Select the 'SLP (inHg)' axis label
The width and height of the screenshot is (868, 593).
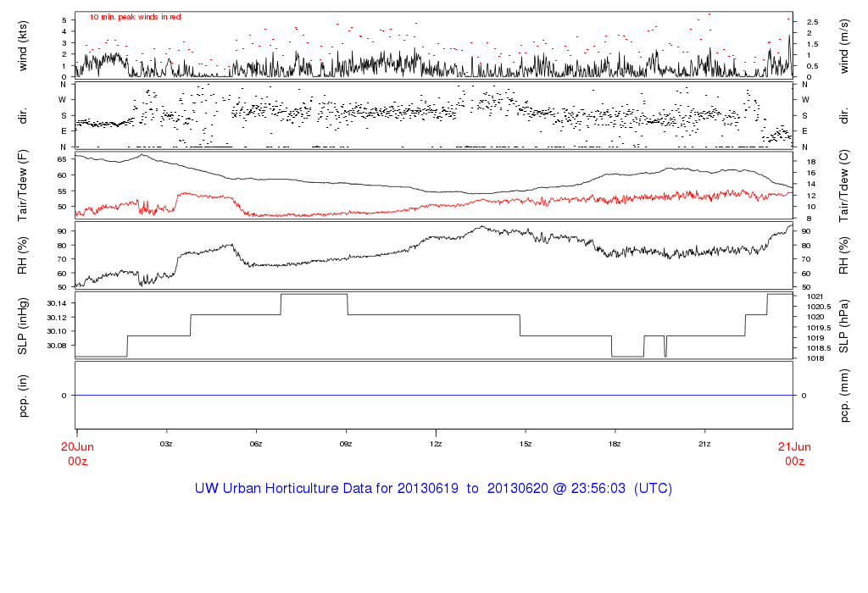point(23,326)
